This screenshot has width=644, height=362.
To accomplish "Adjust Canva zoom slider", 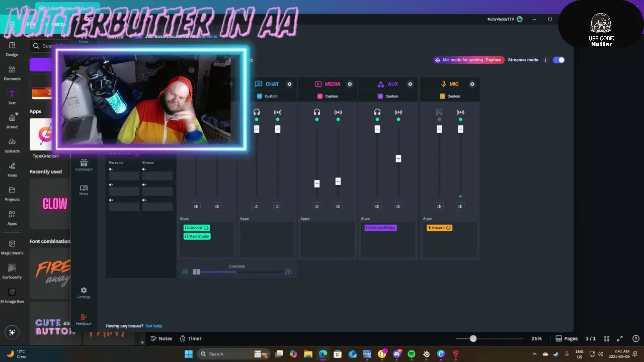I will 473,339.
